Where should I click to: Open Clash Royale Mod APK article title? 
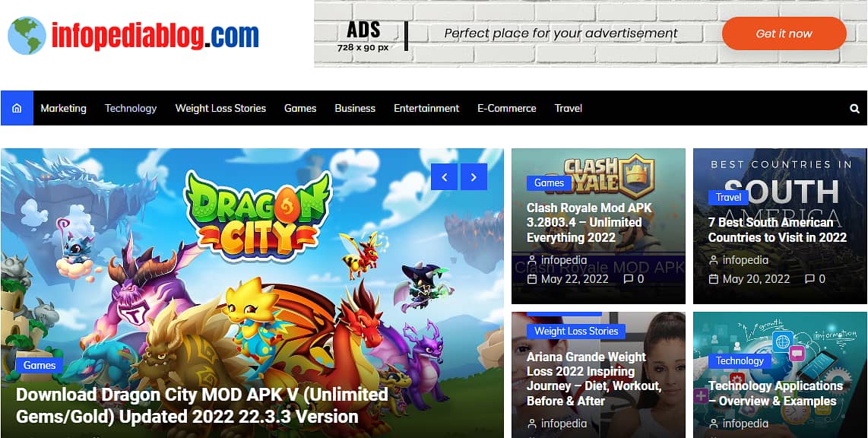tap(590, 223)
